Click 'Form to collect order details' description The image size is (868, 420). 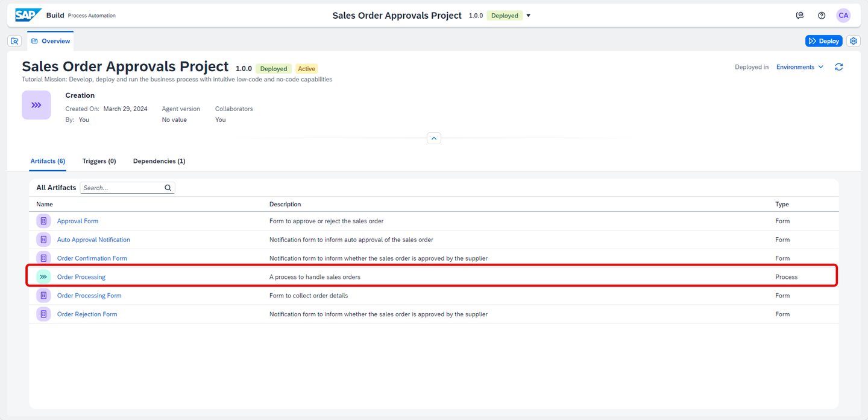coord(309,296)
